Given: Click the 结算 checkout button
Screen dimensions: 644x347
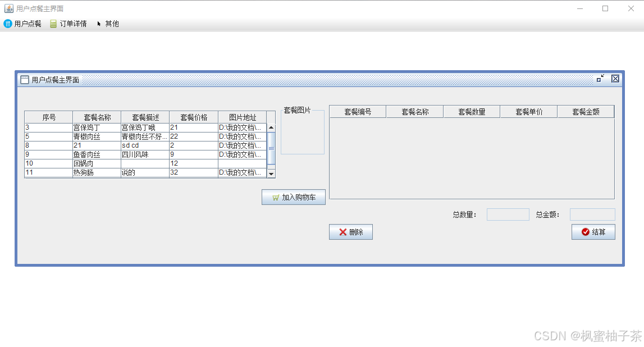Looking at the screenshot, I should pyautogui.click(x=593, y=232).
